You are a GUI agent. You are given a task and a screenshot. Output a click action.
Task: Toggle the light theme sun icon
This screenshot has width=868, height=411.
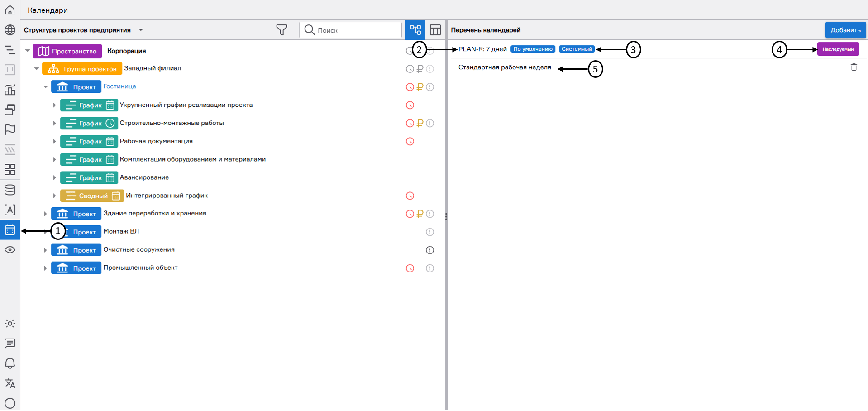pyautogui.click(x=10, y=324)
